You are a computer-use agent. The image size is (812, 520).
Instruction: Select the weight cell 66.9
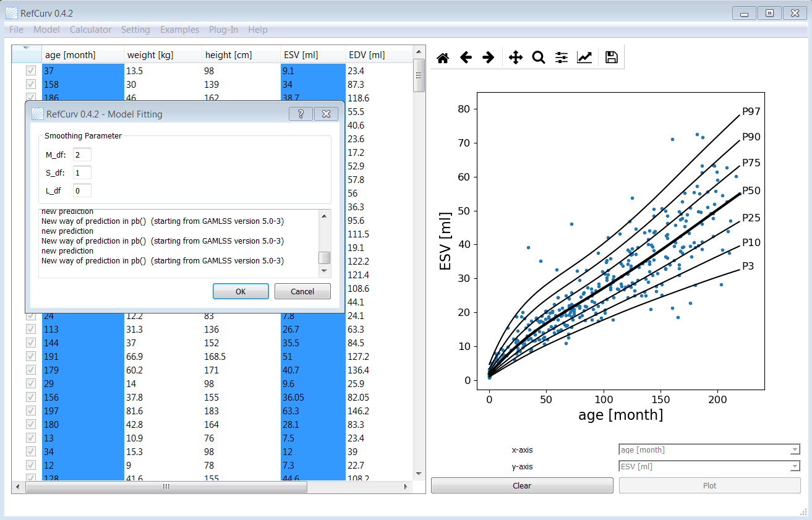pyautogui.click(x=163, y=357)
